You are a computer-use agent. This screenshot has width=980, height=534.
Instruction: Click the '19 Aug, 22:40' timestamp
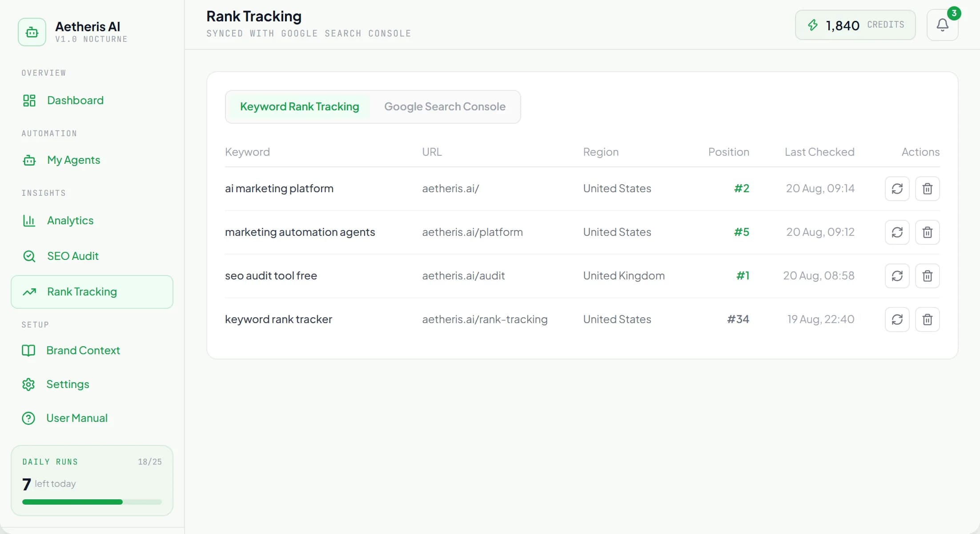pos(821,320)
